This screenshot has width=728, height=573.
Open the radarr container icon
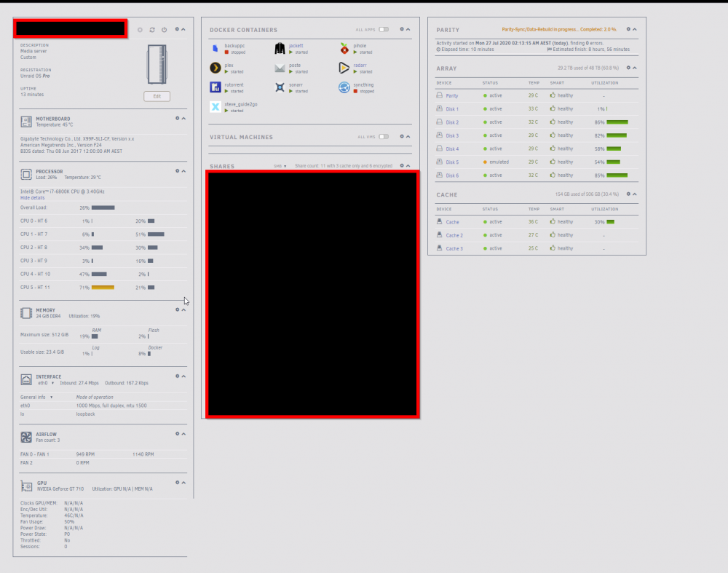[344, 68]
